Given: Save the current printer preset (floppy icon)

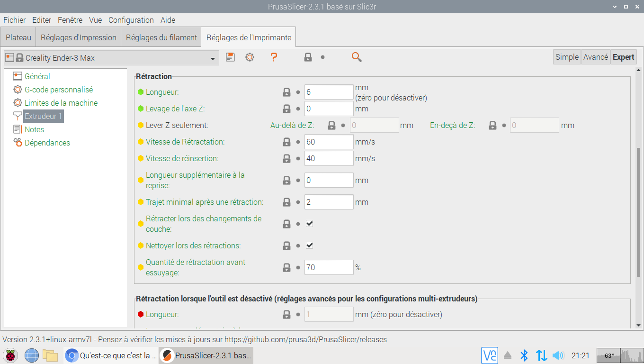Looking at the screenshot, I should [230, 57].
